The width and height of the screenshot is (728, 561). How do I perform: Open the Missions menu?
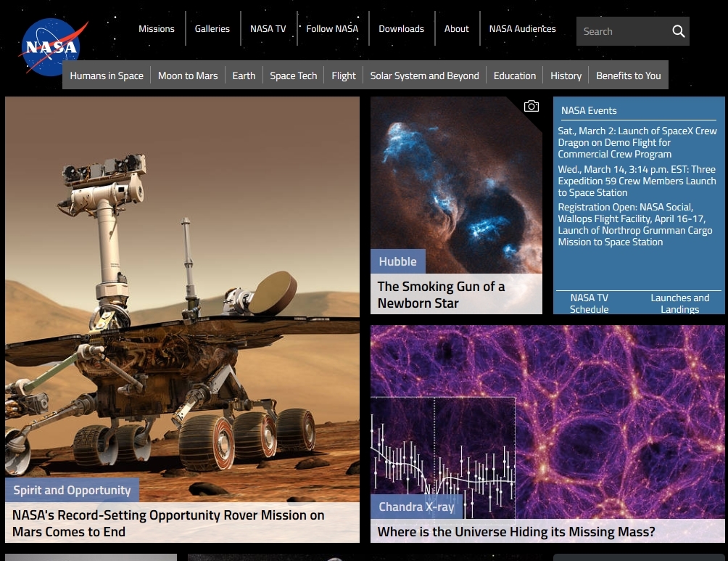[157, 29]
